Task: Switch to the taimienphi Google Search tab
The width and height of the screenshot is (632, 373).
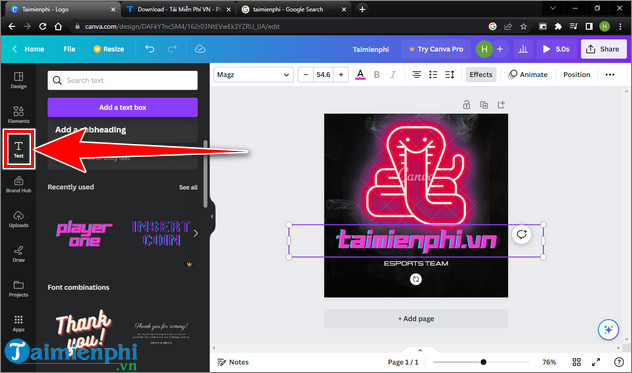Action: point(293,9)
